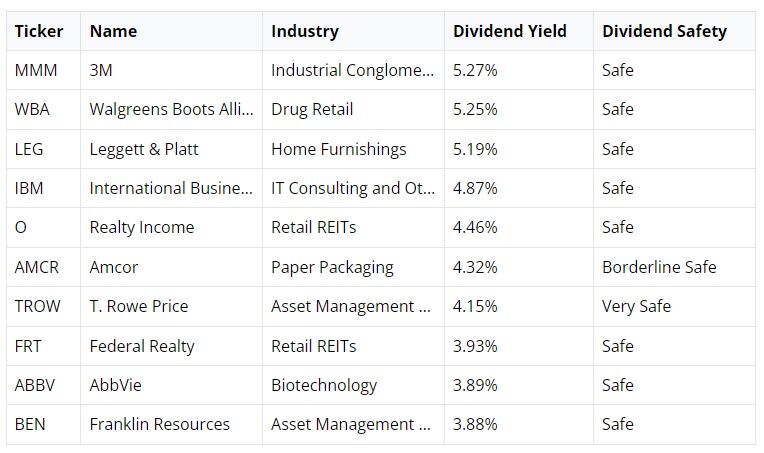Viewport: 764px width, 453px height.
Task: Select the Paper Packaging industry cell
Action: point(332,267)
